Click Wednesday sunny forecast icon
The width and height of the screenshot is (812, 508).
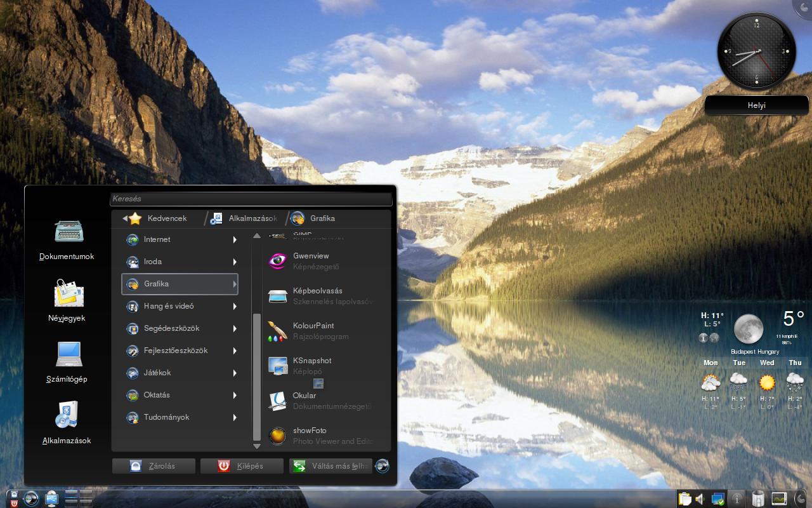click(767, 383)
